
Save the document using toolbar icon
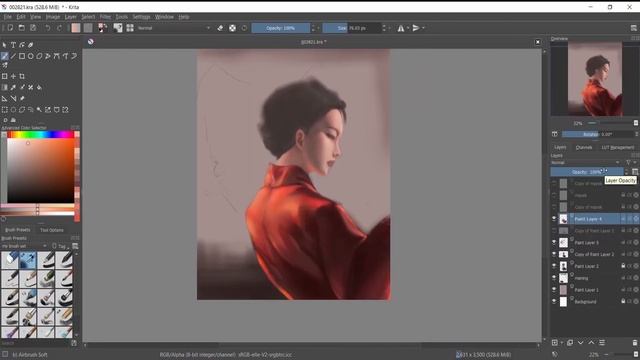pos(33,28)
